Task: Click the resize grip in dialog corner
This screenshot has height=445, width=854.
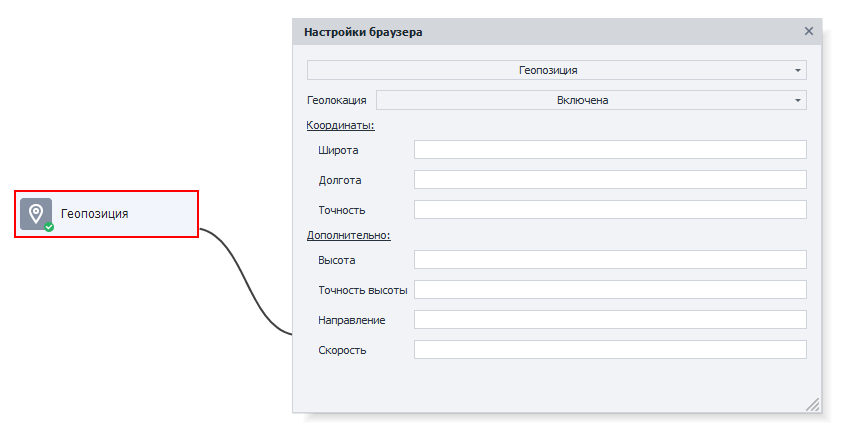Action: [813, 404]
